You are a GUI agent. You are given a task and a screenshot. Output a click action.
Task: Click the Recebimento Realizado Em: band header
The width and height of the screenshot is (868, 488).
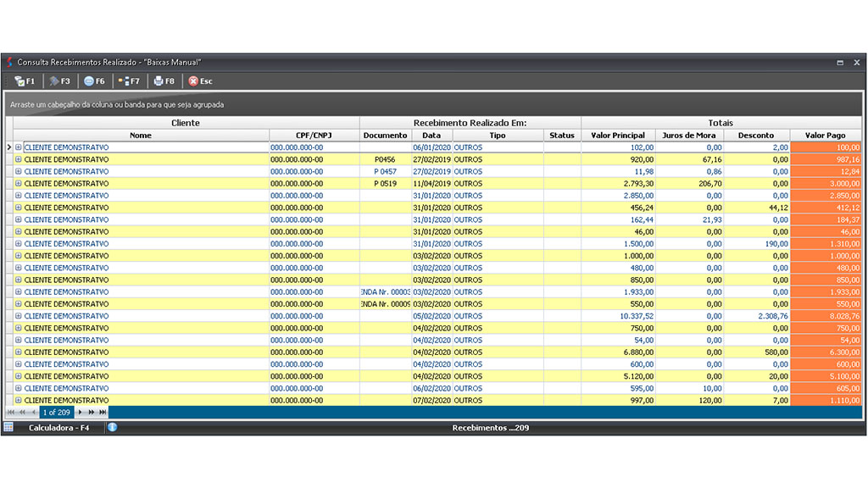[470, 123]
